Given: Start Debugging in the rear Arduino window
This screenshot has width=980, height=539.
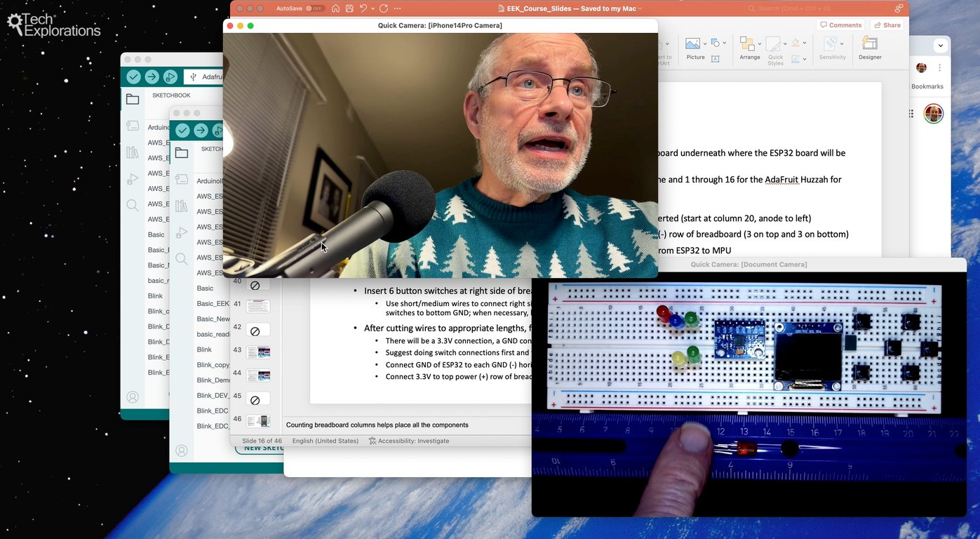Looking at the screenshot, I should click(170, 77).
